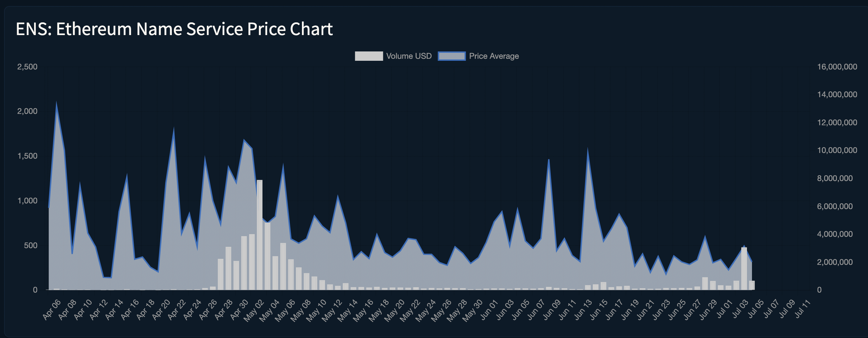Screen dimensions: 868x338
Task: Click the "16,000,000" volume axis label
Action: tap(837, 67)
